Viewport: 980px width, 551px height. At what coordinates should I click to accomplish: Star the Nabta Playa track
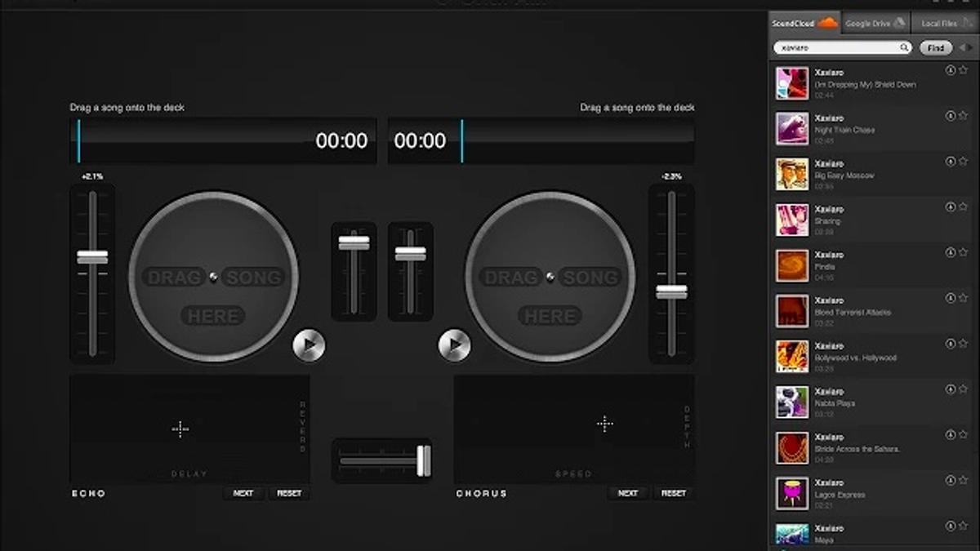click(964, 389)
